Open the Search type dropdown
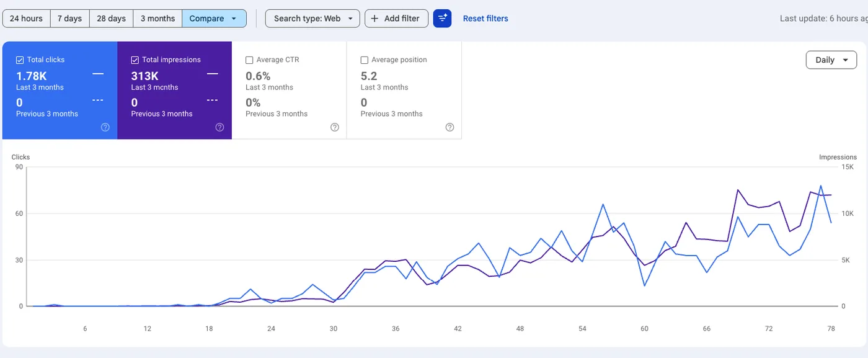 coord(312,18)
